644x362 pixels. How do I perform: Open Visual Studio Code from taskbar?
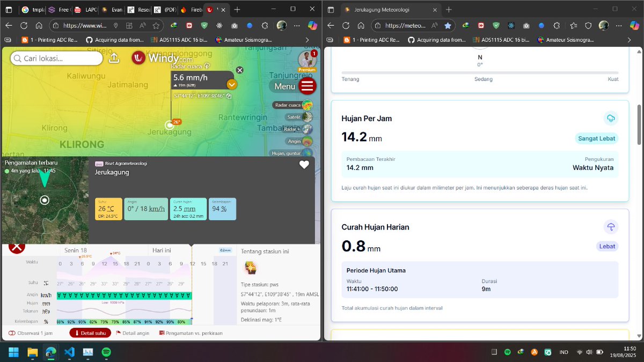coord(69,352)
